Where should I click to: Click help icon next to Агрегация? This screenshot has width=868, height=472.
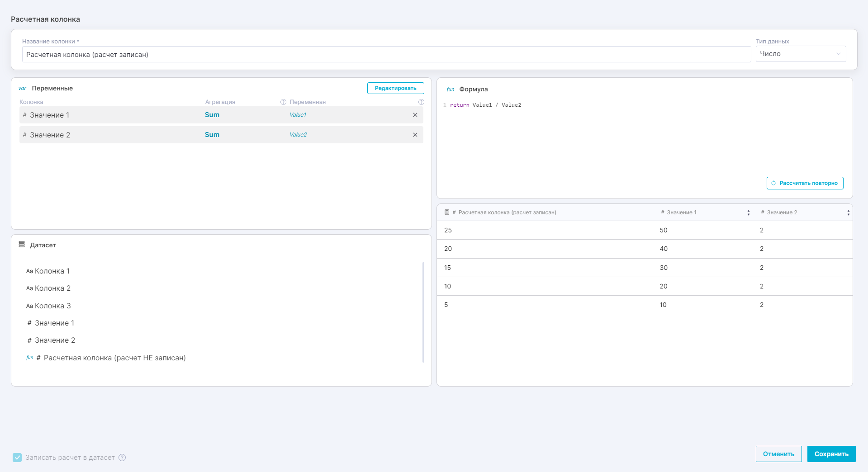(x=283, y=102)
